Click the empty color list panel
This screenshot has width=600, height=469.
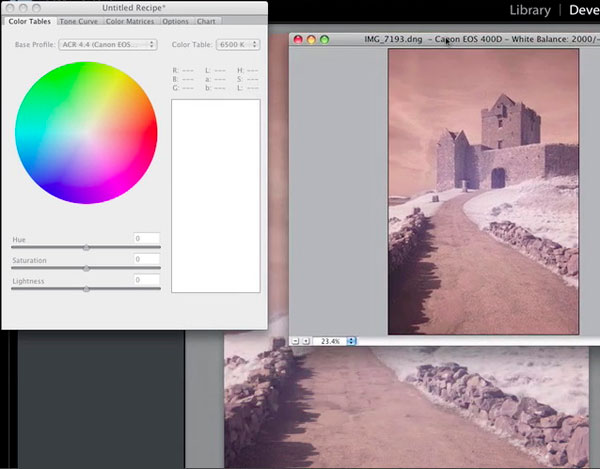215,195
